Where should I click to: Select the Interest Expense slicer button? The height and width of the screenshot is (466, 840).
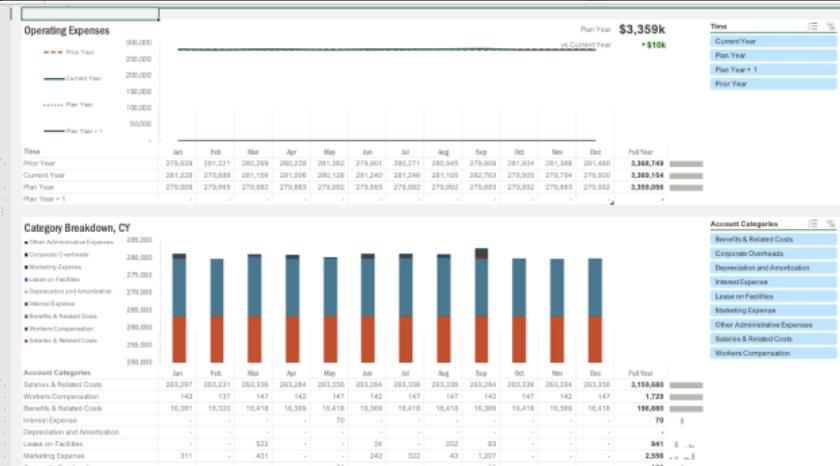(x=773, y=282)
